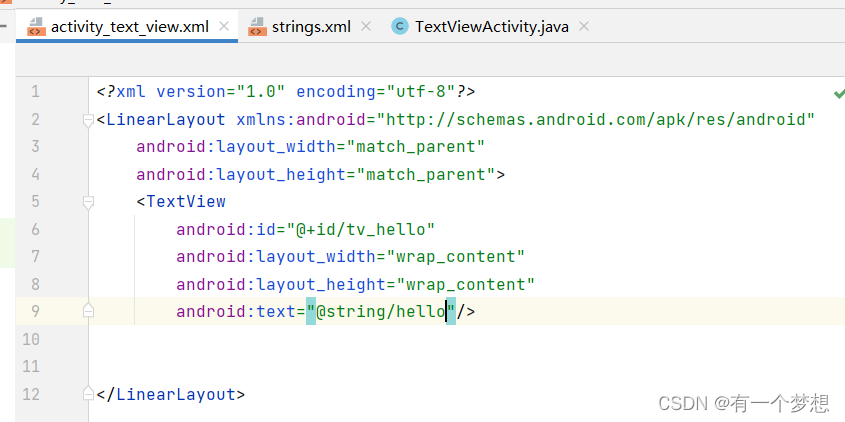The height and width of the screenshot is (422, 845).
Task: Click the xmlns:android attribute name
Action: tap(301, 119)
